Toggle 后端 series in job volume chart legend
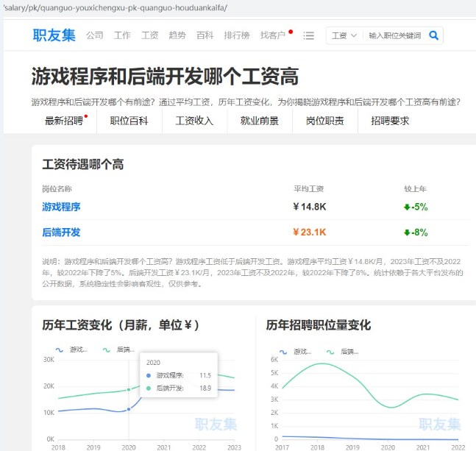 coord(342,352)
